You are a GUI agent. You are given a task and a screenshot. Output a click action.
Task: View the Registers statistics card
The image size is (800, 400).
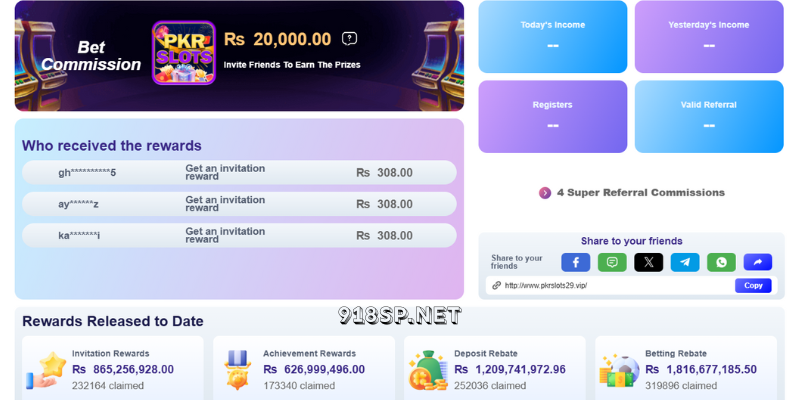tap(553, 116)
